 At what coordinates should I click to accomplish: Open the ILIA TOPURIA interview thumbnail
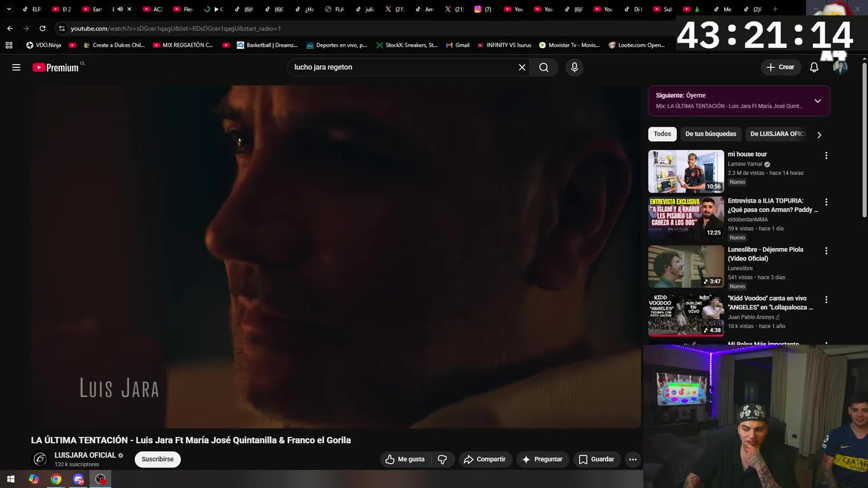coord(686,218)
